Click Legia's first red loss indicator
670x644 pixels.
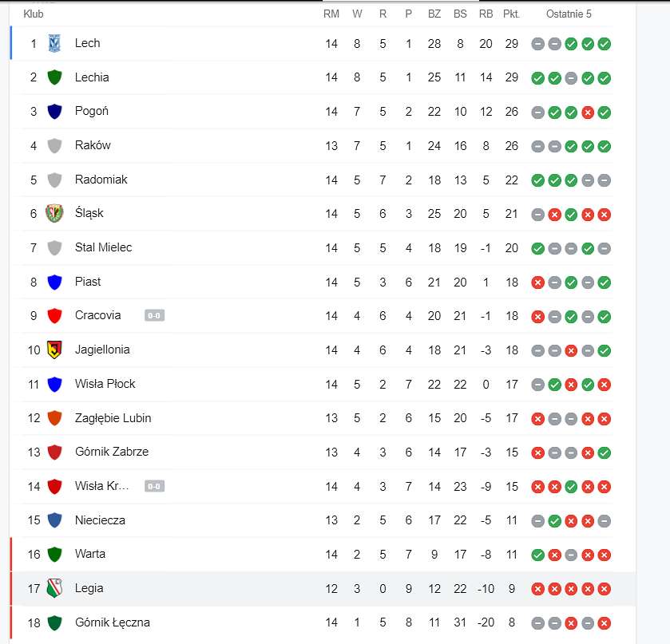537,589
